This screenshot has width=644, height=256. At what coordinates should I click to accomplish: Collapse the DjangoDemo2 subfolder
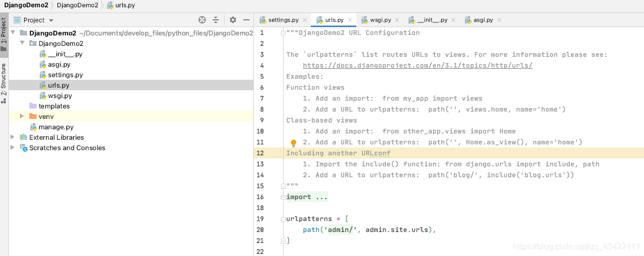[22, 43]
